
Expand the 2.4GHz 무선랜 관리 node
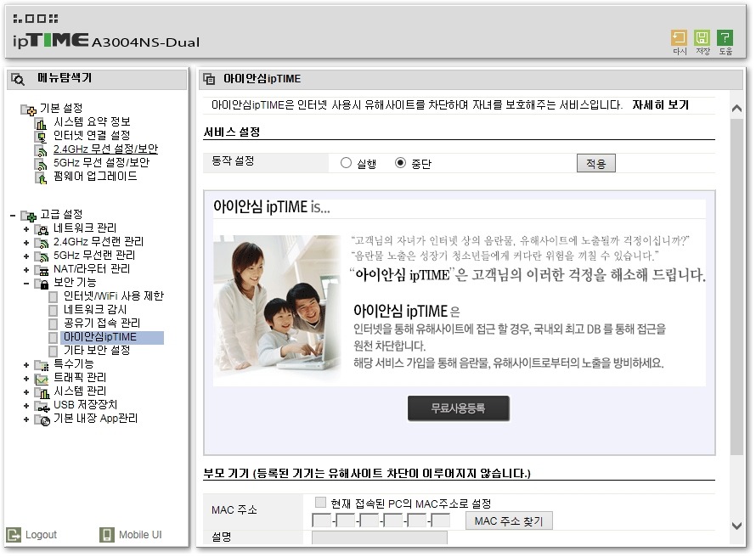26,243
